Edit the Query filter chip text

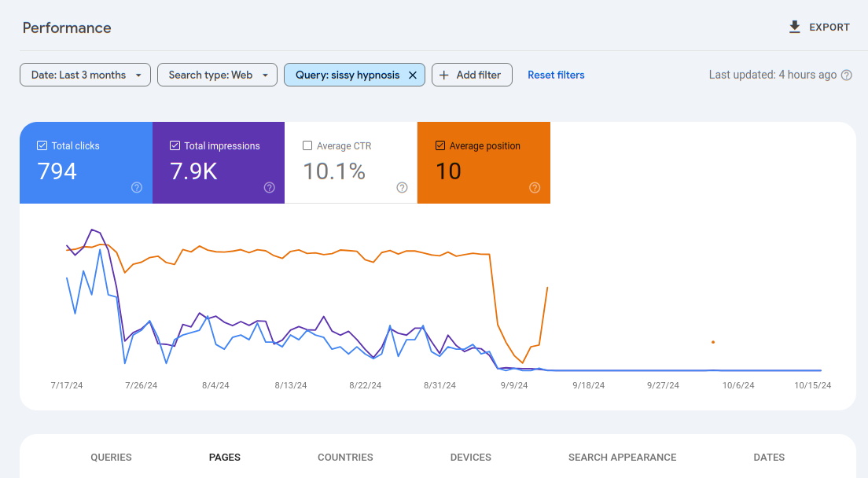tap(347, 75)
